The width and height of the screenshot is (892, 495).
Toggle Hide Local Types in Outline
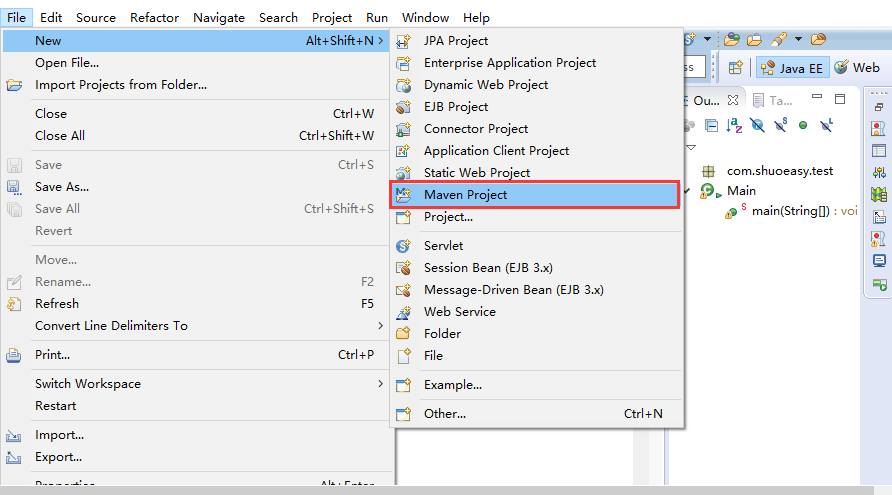[x=827, y=125]
